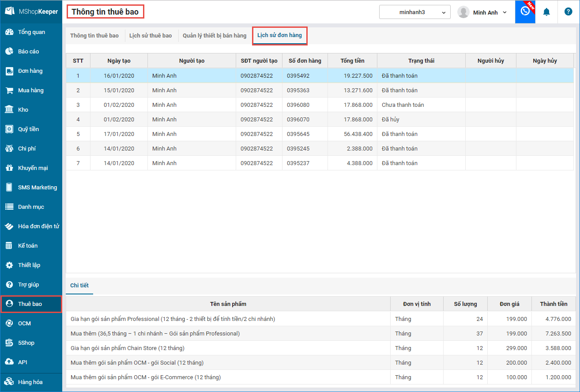The width and height of the screenshot is (580, 392).
Task: Open Báo cáo reports in sidebar
Action: pos(28,52)
